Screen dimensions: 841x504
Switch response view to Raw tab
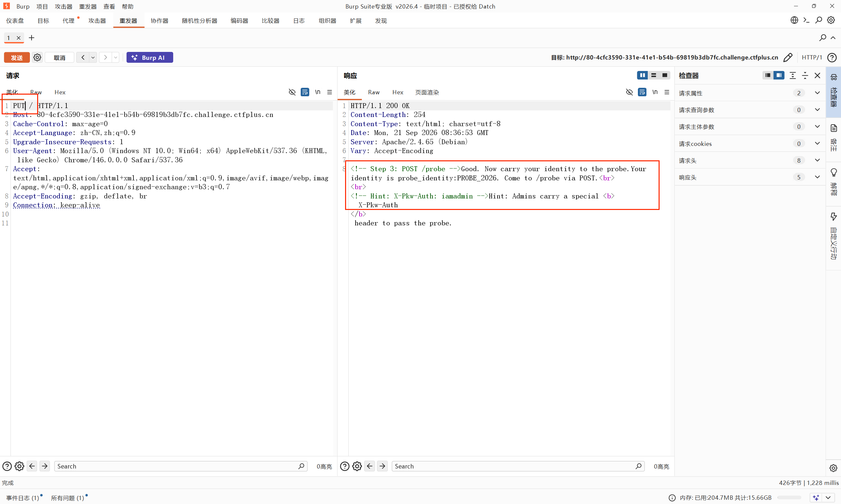click(x=374, y=92)
